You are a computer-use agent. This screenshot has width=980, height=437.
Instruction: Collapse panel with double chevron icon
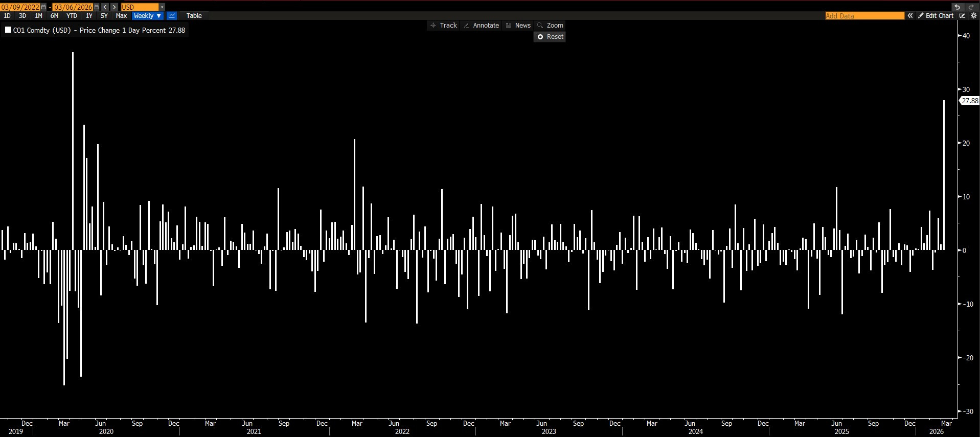(910, 16)
